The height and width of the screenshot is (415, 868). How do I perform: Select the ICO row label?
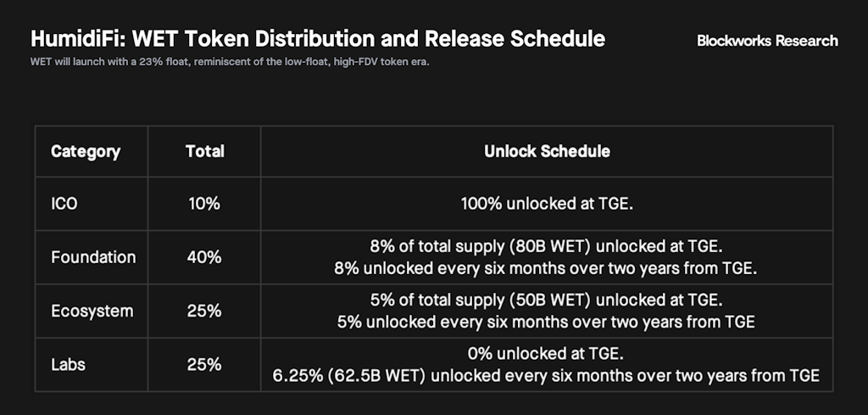(64, 204)
